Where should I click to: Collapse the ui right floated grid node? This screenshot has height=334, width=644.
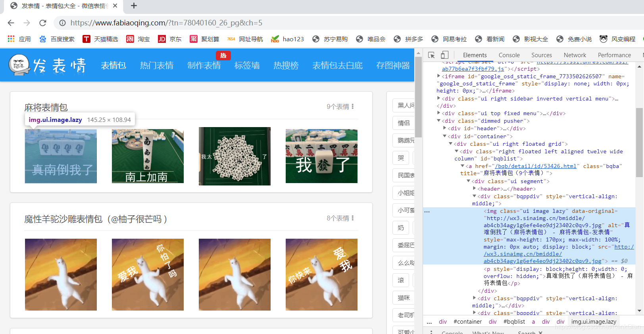point(450,144)
